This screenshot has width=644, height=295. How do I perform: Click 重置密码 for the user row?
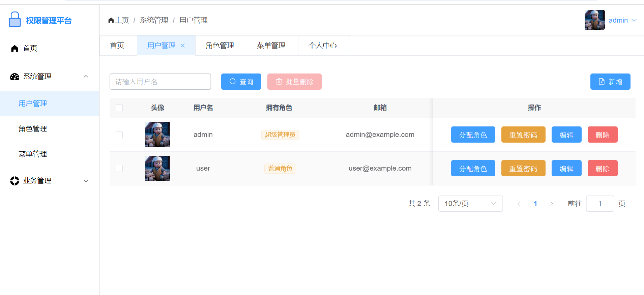523,168
